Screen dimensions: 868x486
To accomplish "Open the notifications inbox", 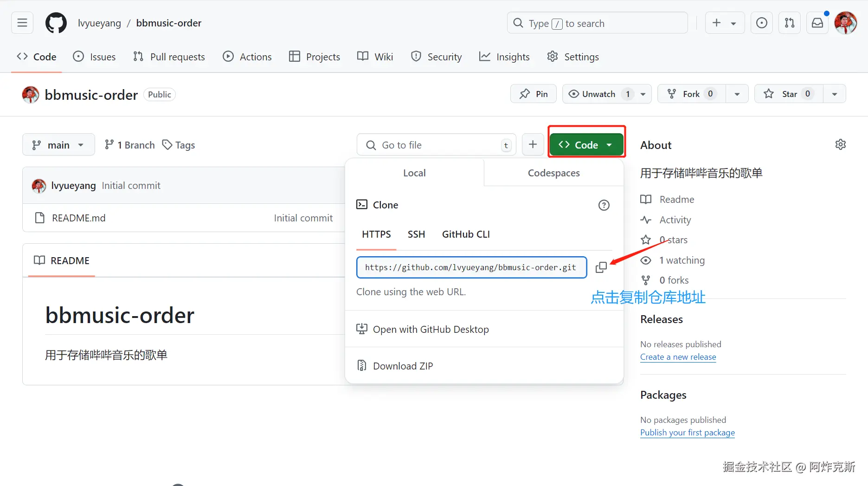I will (817, 23).
